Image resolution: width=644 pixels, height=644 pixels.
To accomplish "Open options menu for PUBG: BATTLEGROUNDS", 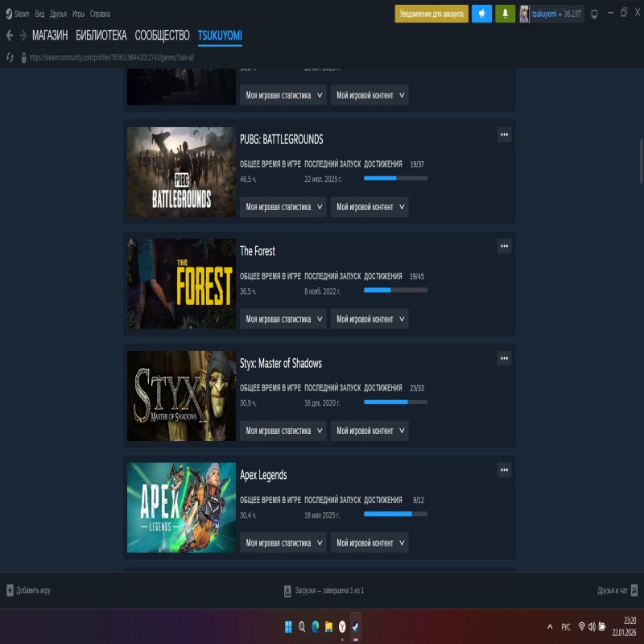I will [504, 134].
